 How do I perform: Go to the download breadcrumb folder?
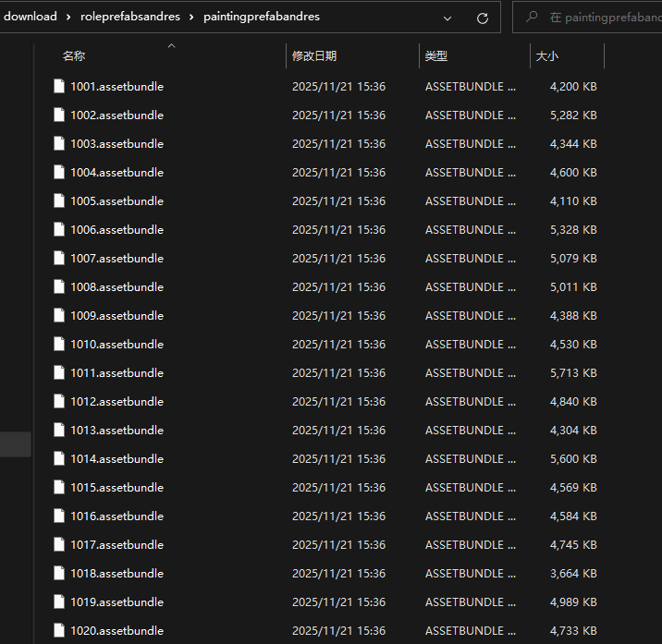31,17
